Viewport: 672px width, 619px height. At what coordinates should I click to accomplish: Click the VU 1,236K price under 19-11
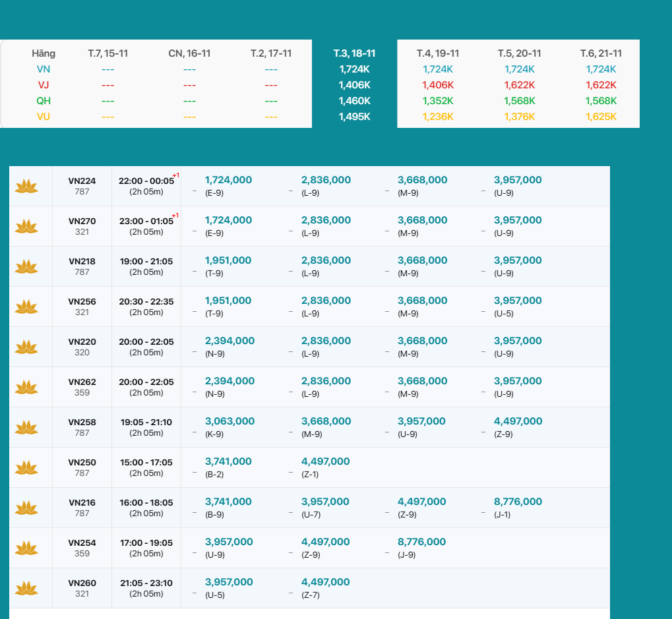[438, 117]
